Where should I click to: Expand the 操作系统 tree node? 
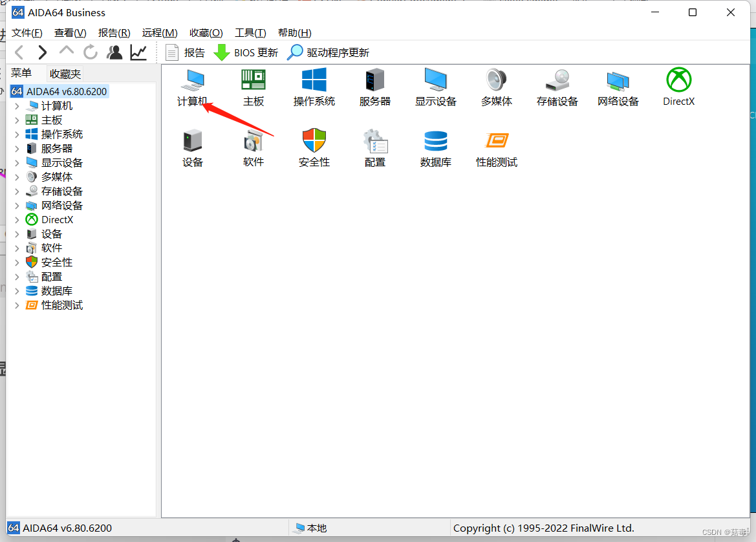[17, 135]
